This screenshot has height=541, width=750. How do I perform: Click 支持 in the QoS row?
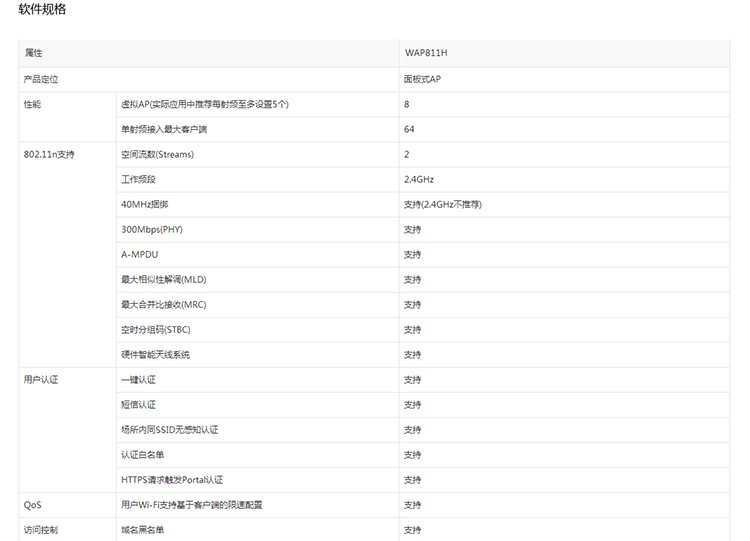point(564,505)
